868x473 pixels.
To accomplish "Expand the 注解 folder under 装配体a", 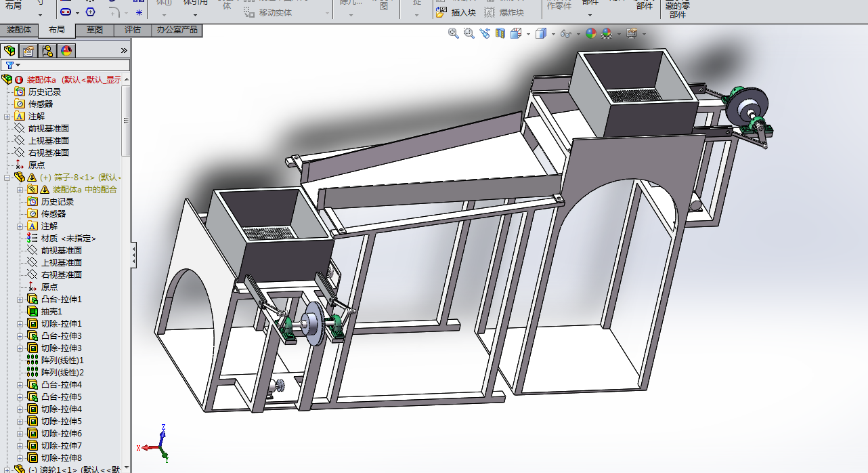I will [x=7, y=117].
